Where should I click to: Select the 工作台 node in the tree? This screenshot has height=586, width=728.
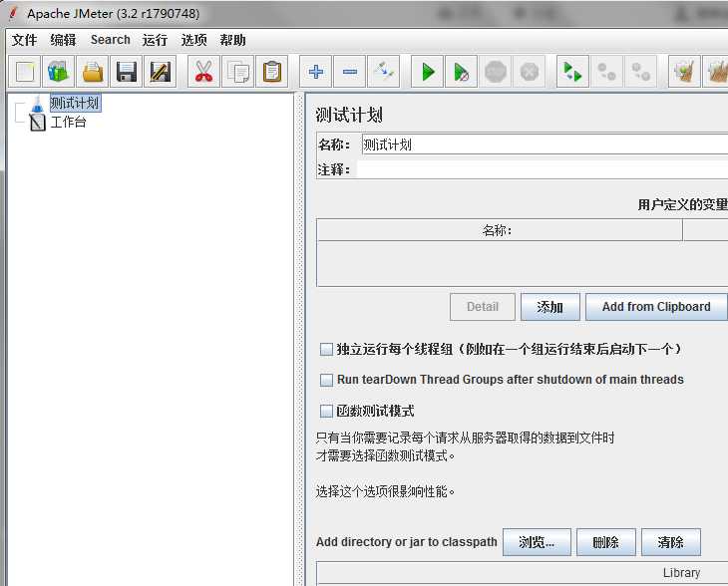tap(68, 123)
